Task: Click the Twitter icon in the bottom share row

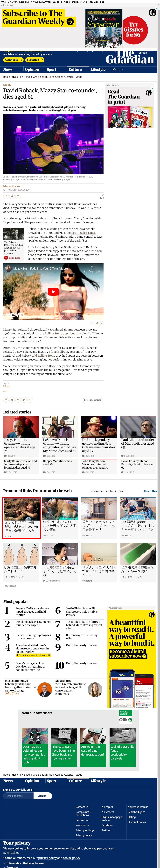Action: coord(12,400)
